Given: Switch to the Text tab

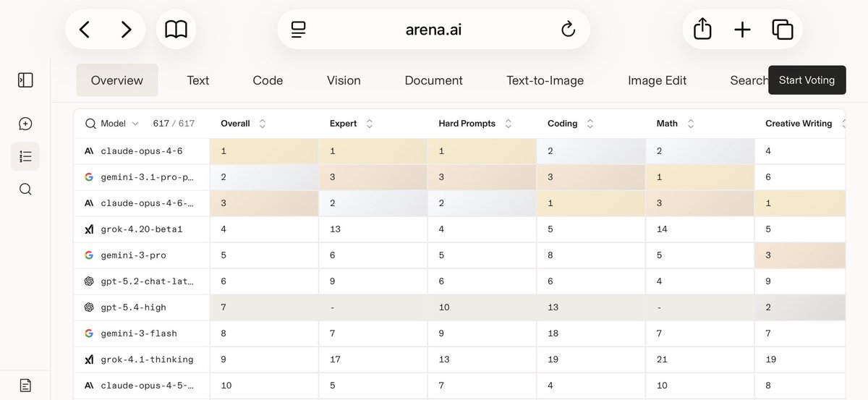Looking at the screenshot, I should (197, 80).
